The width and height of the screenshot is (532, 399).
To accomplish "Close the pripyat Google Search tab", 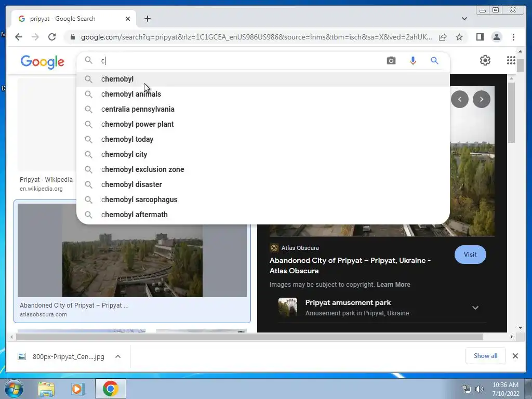I will (x=128, y=19).
